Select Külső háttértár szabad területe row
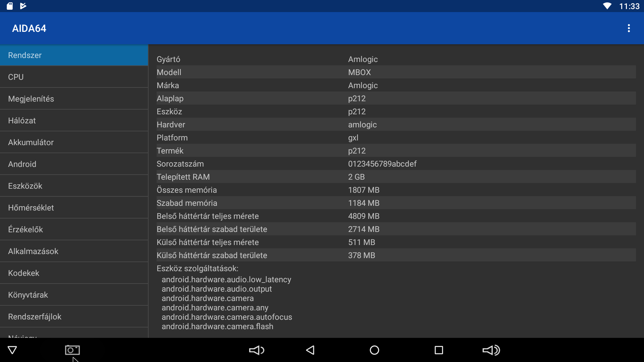This screenshot has width=644, height=362. pos(396,255)
